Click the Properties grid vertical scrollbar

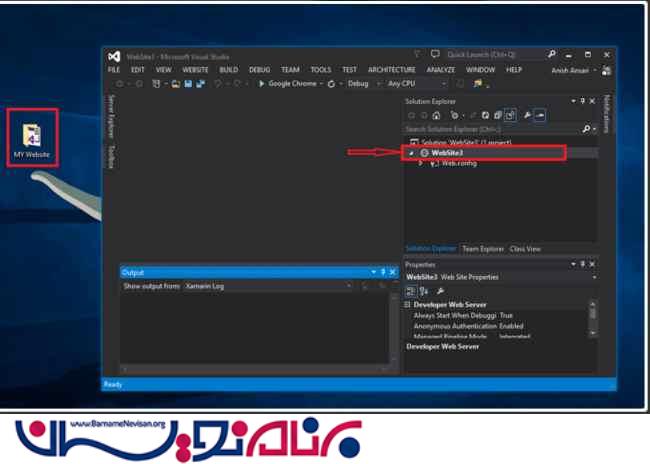point(592,318)
